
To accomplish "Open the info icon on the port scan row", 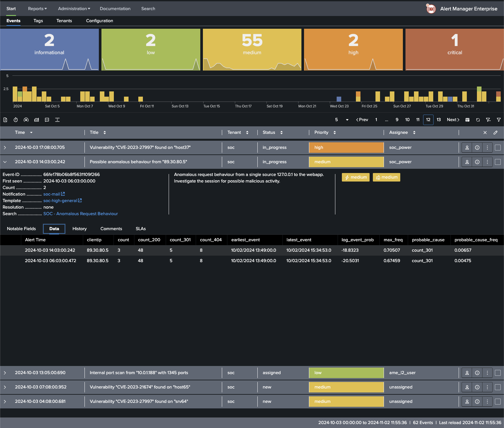I will tap(477, 373).
